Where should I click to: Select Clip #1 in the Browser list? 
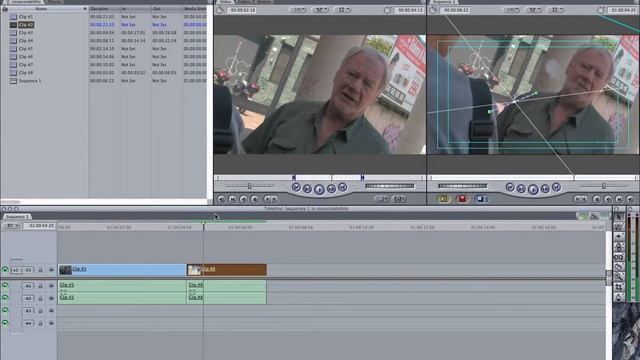[x=26, y=17]
